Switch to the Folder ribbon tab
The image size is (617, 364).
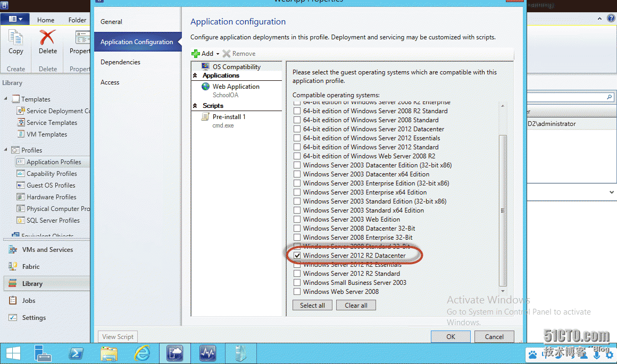pos(77,20)
